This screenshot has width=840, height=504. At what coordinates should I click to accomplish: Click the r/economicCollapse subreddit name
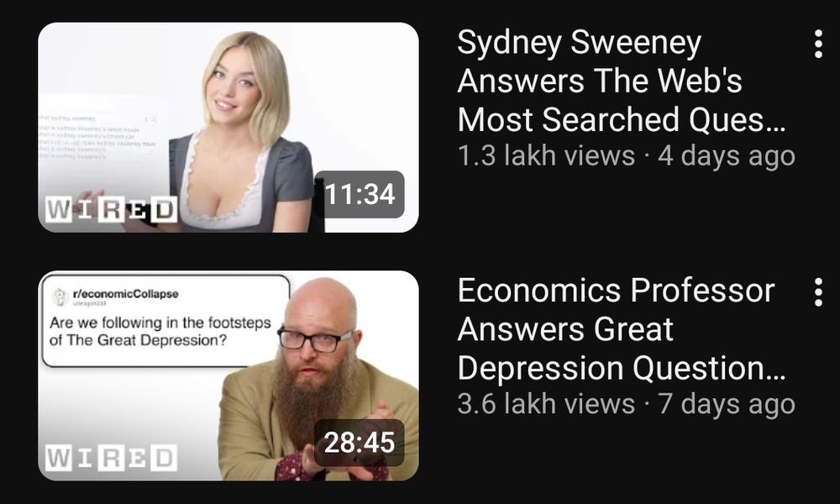click(x=125, y=293)
